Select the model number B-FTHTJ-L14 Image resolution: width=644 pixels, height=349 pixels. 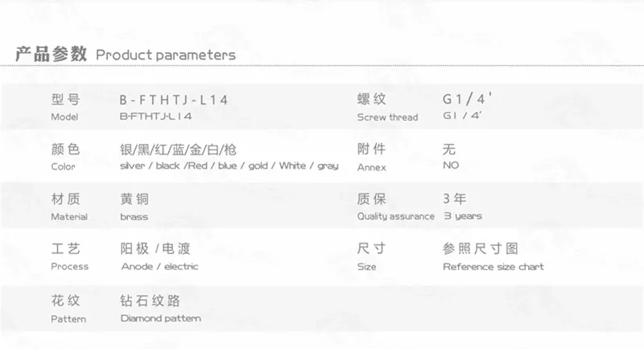point(174,100)
